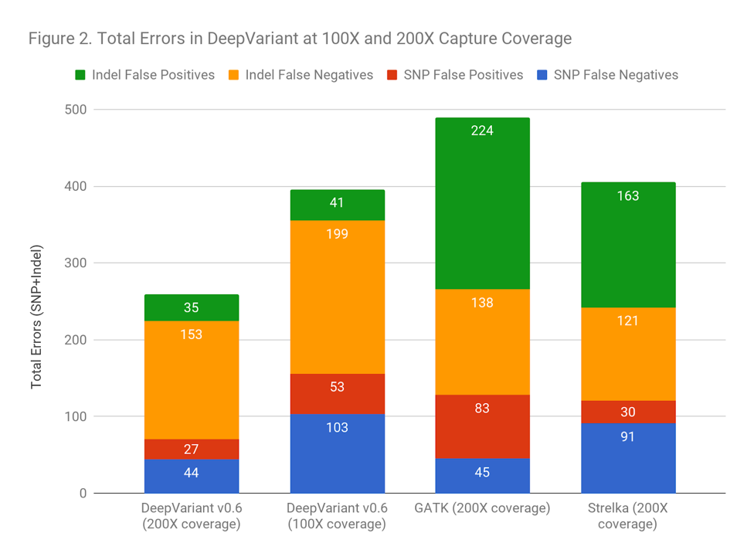Click the orange segment labeled 153
This screenshot has height=560, width=754.
coord(192,380)
